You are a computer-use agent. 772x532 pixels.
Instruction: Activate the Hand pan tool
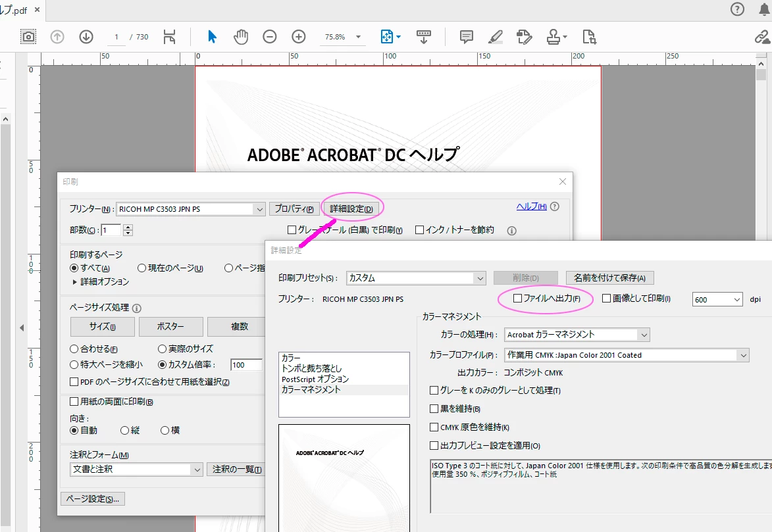pos(241,37)
